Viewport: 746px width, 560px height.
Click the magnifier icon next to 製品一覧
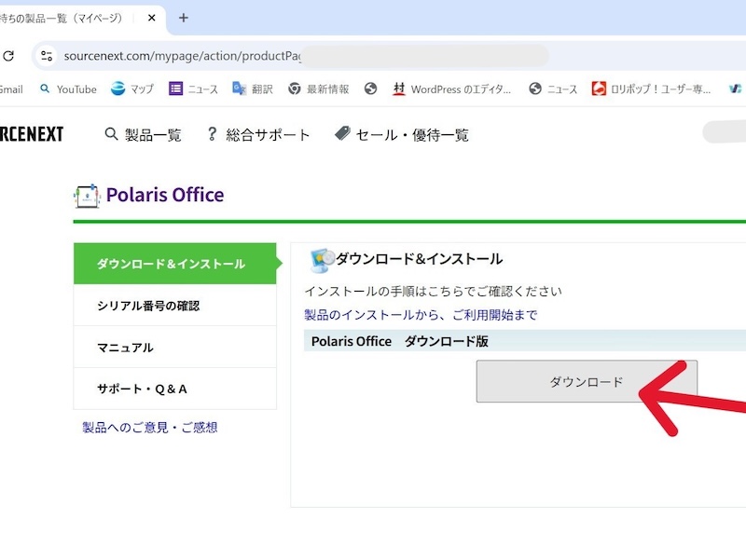[x=111, y=134]
